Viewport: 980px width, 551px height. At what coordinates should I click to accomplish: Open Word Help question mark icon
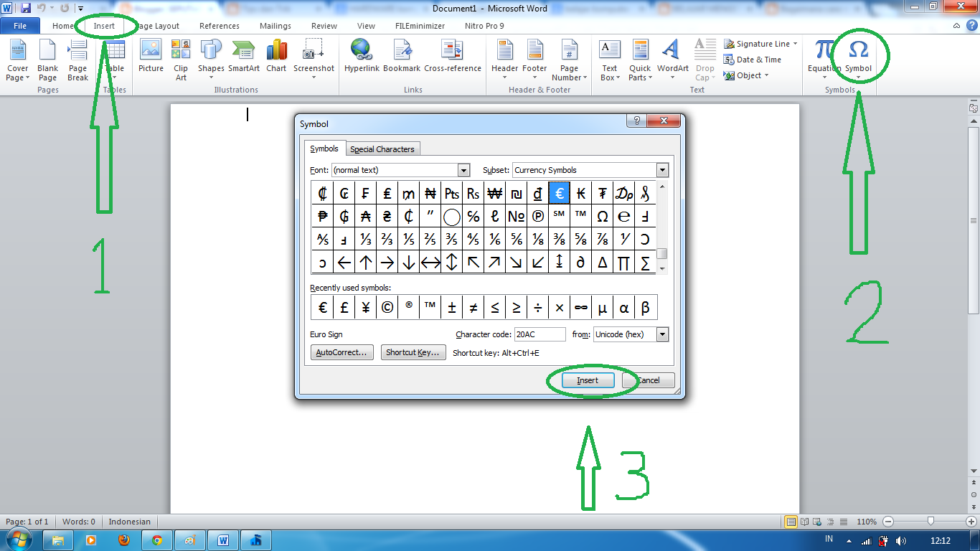(971, 25)
